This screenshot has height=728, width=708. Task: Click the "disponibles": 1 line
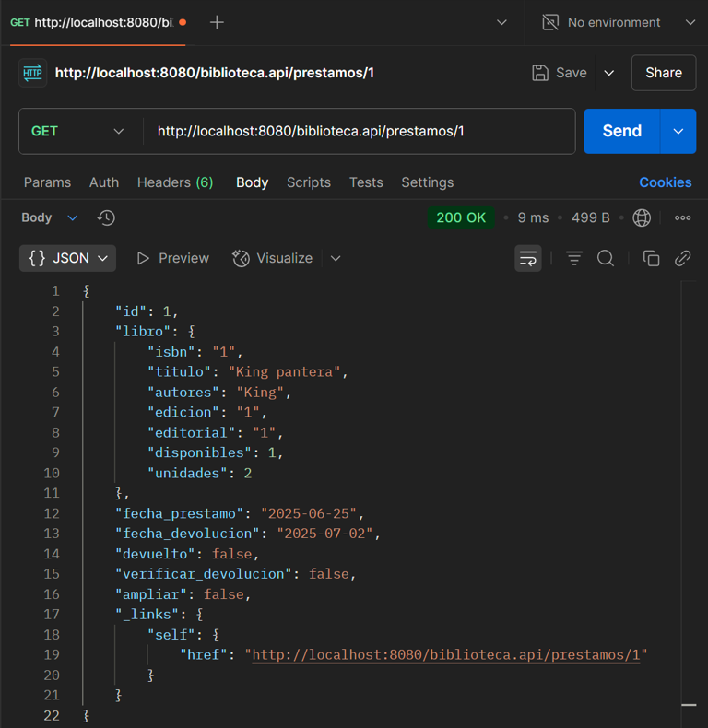point(216,452)
